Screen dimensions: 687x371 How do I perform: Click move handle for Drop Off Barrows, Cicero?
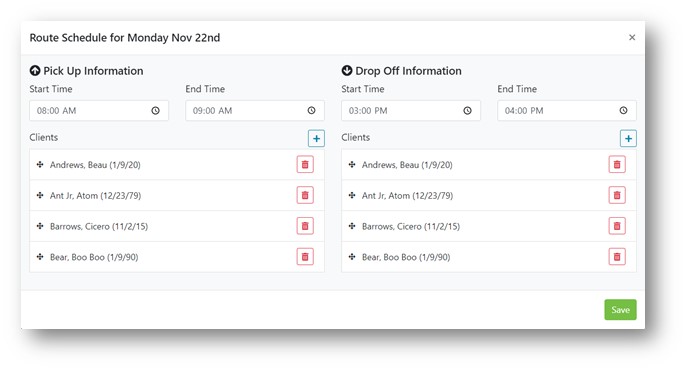[x=352, y=226]
